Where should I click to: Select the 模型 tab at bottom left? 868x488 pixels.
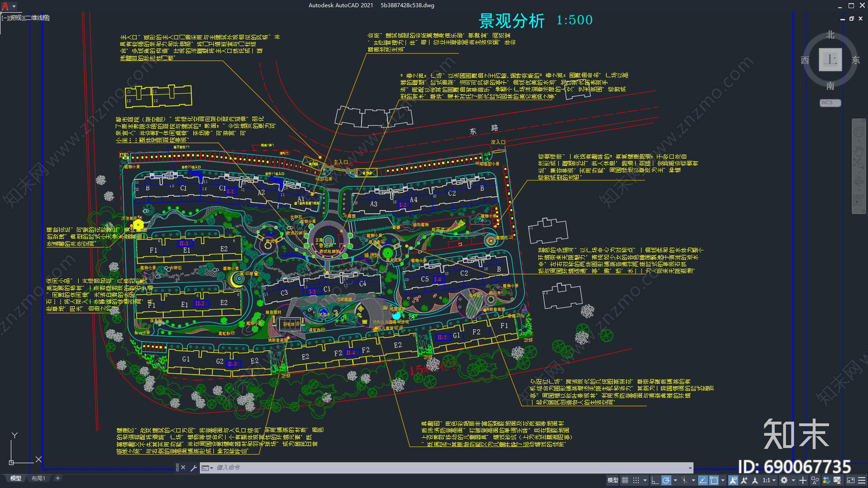[x=16, y=478]
